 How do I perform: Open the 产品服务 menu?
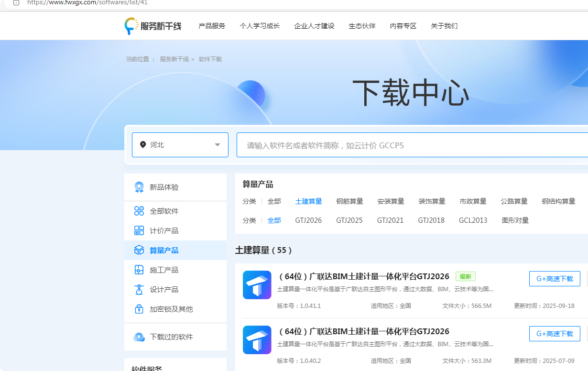[212, 26]
